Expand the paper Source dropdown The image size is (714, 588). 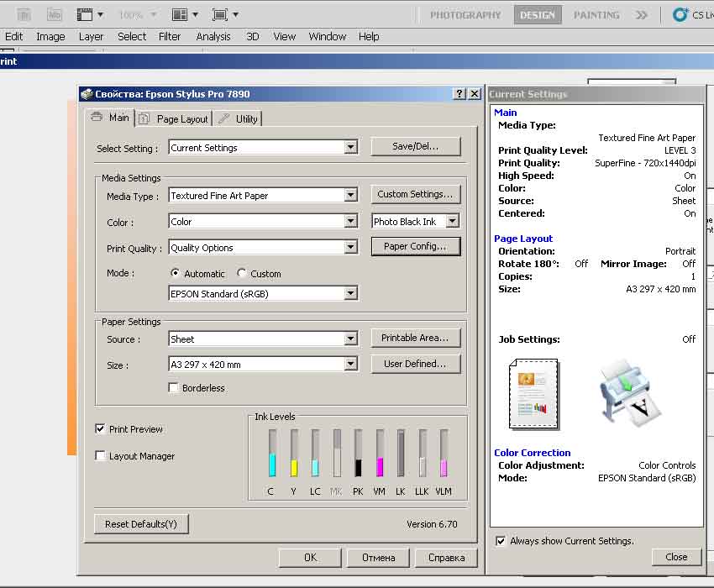350,339
